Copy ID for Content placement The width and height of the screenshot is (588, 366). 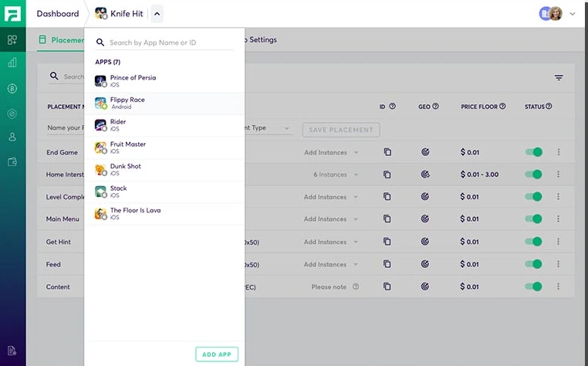click(x=387, y=286)
